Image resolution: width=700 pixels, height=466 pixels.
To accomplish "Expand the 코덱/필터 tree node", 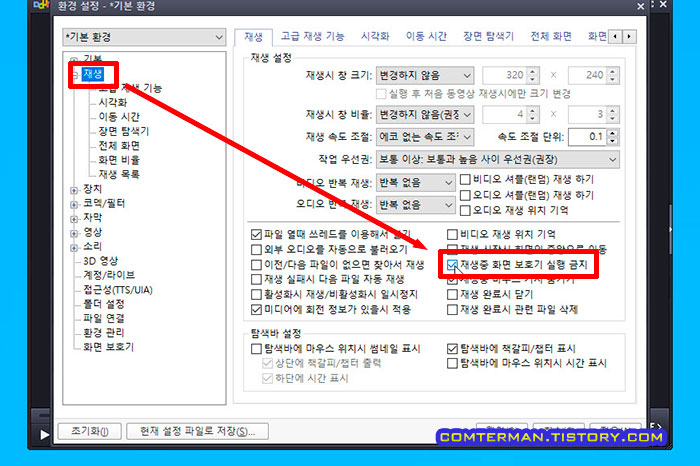I will 74,204.
